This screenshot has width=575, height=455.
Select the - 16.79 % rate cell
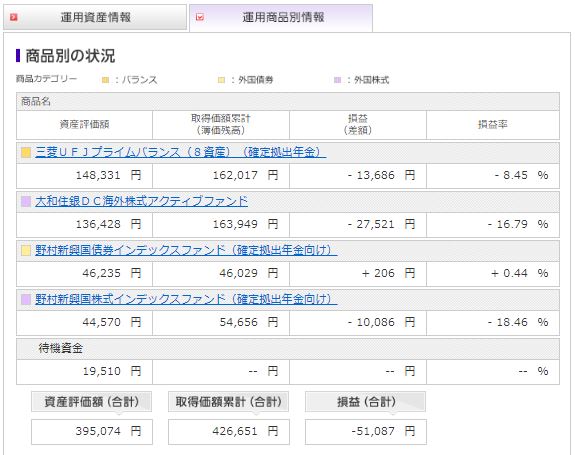click(x=493, y=224)
